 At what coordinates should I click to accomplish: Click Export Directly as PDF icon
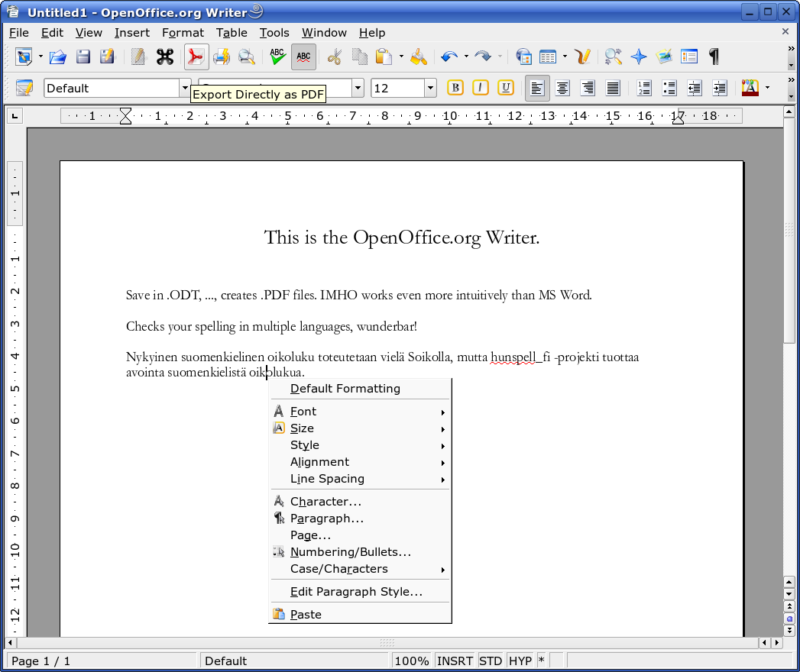(196, 57)
